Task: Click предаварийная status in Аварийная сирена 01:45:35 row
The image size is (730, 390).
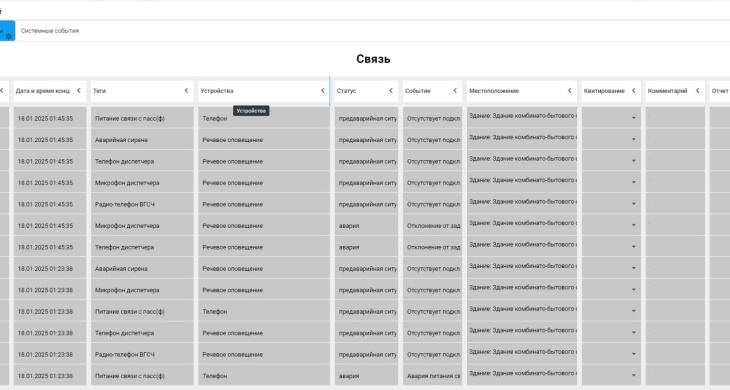Action: 367,140
